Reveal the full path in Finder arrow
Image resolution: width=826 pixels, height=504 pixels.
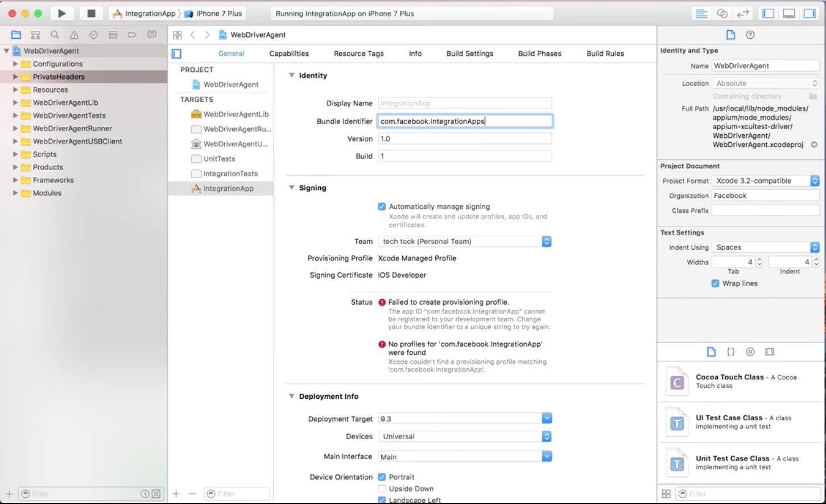[814, 144]
